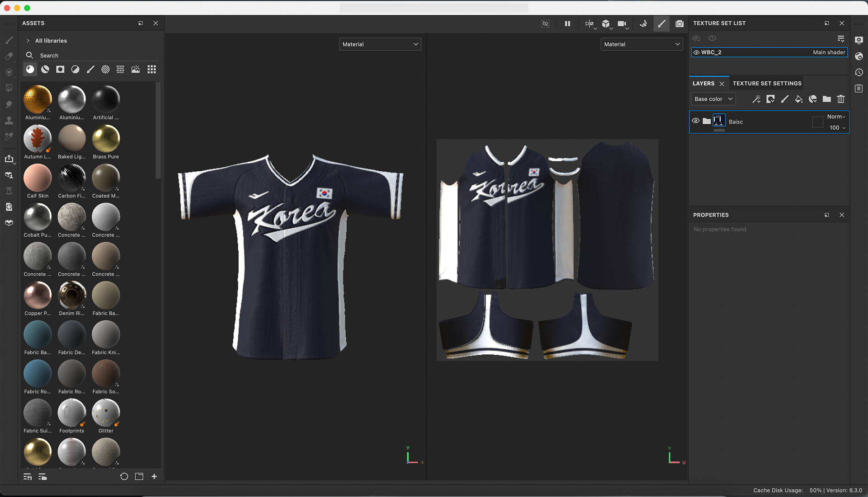Select the Clone stamp tool
Screen dimensions: 868x497
(x=9, y=120)
